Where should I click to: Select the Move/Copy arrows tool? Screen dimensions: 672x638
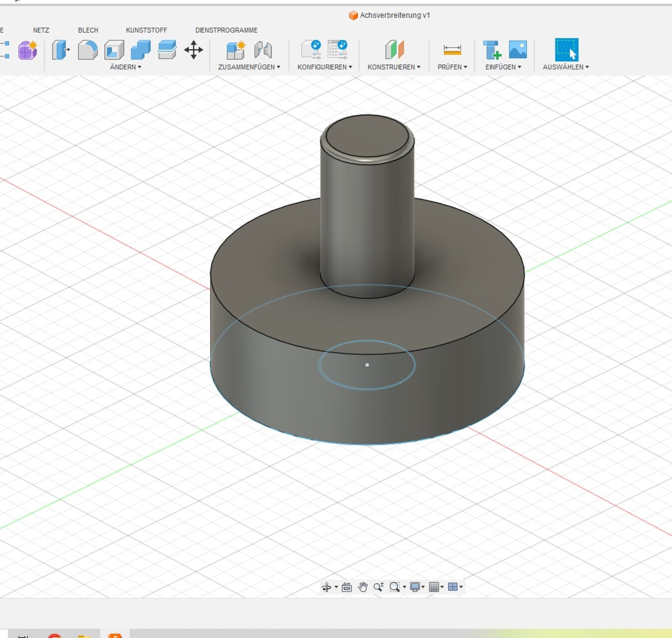click(x=194, y=50)
